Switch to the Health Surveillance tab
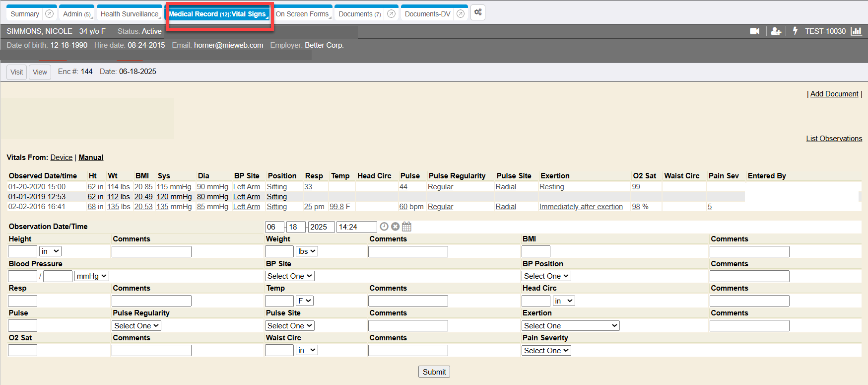The width and height of the screenshot is (868, 385). (x=130, y=14)
